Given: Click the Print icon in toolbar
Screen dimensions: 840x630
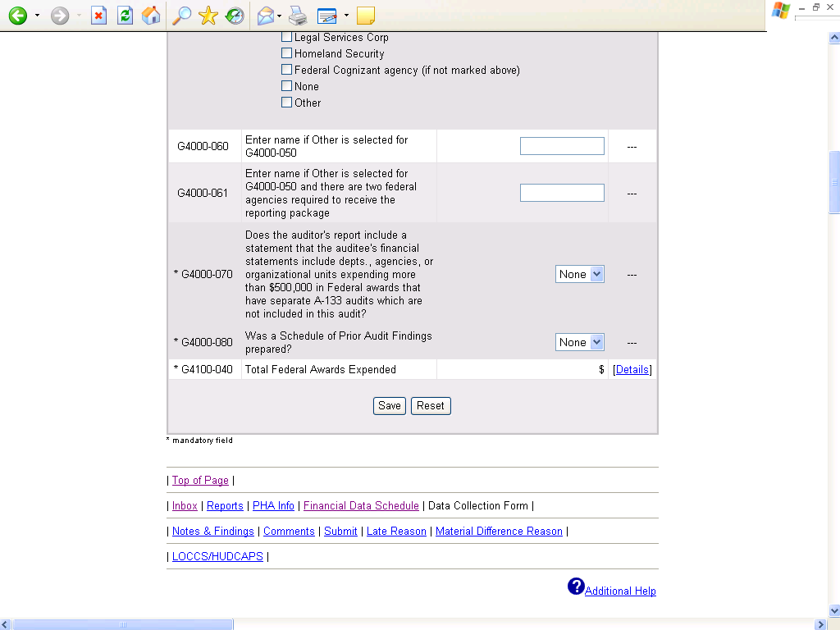Looking at the screenshot, I should pos(298,16).
